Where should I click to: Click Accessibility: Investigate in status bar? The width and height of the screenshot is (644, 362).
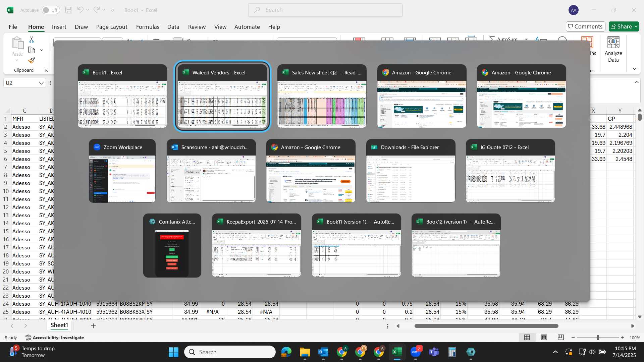pyautogui.click(x=55, y=338)
